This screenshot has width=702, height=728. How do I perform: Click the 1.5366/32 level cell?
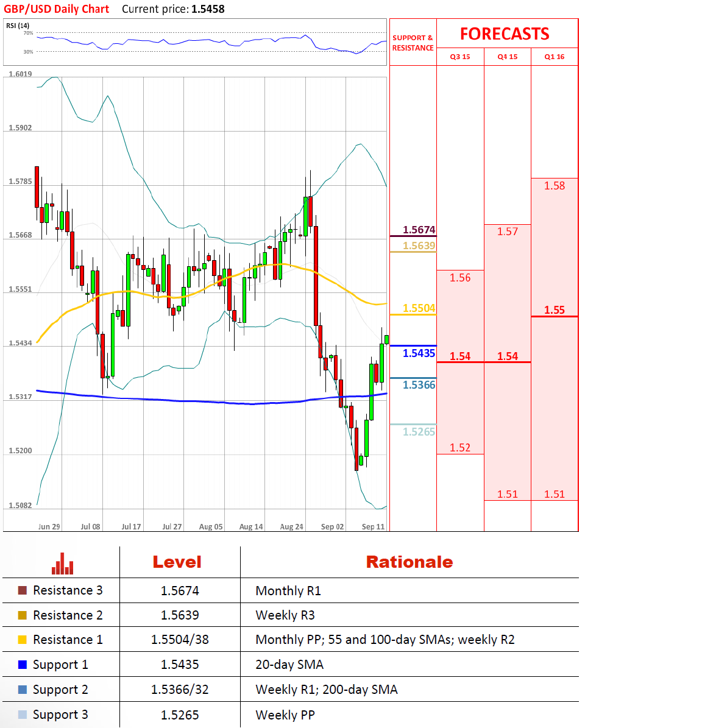click(x=180, y=690)
